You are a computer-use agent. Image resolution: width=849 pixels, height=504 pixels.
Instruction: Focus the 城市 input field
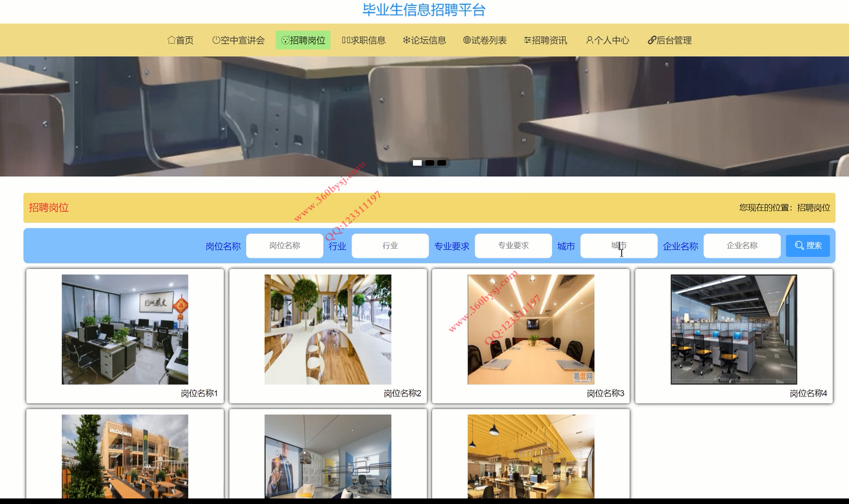(x=619, y=246)
